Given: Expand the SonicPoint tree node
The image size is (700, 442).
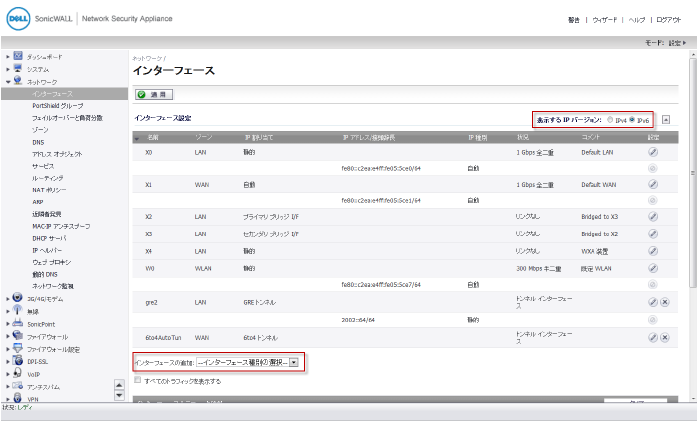Looking at the screenshot, I should (x=8, y=324).
